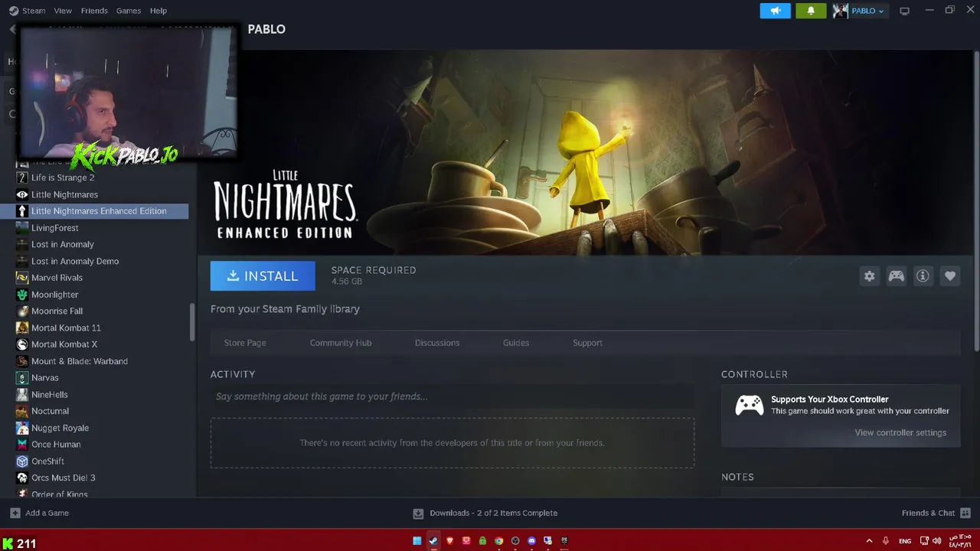The image size is (980, 551).
Task: Click the library list scrollbar
Action: [x=192, y=322]
